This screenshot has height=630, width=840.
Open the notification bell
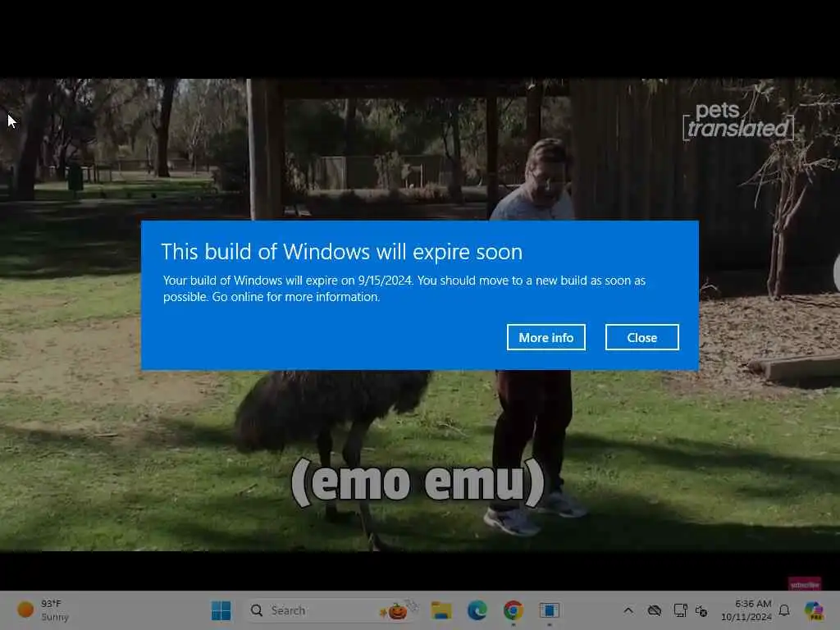[784, 610]
